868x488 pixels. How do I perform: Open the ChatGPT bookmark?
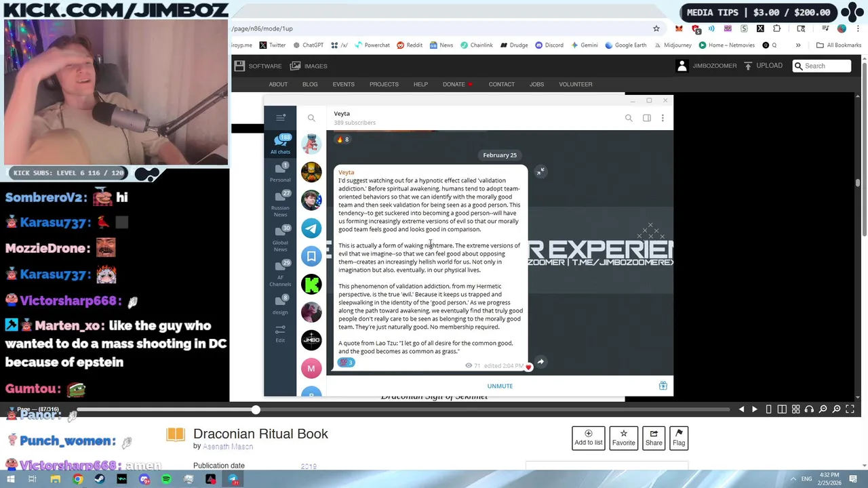point(309,45)
